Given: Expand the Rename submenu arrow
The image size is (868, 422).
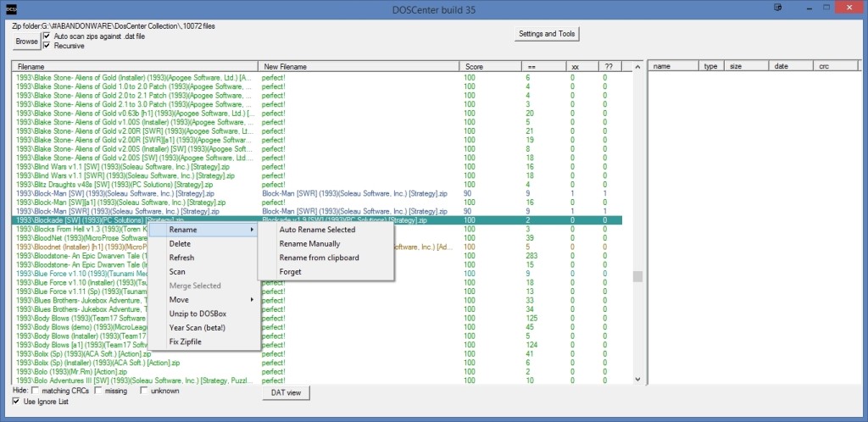Looking at the screenshot, I should [252, 230].
